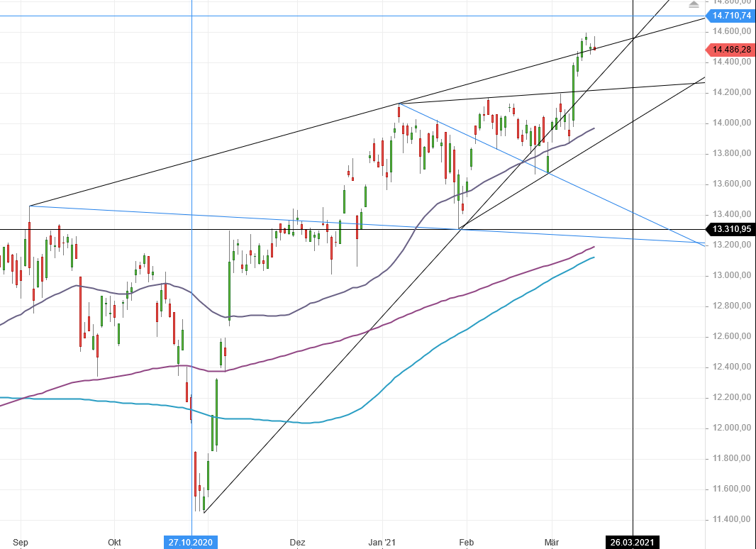Click the chart reset arrow icon
756x549 pixels.
click(693, 6)
